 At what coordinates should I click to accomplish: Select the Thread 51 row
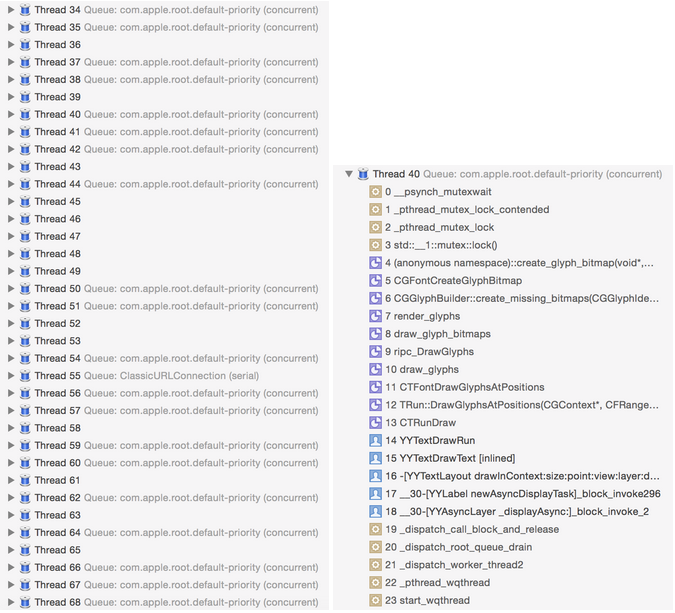[x=164, y=306]
